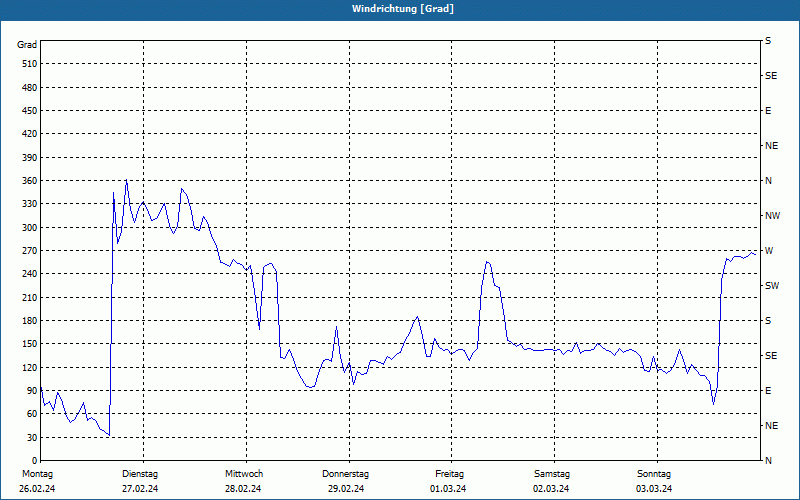Click the 'NW' compass label on right axis
Screen dimensions: 800x500
pyautogui.click(x=772, y=216)
